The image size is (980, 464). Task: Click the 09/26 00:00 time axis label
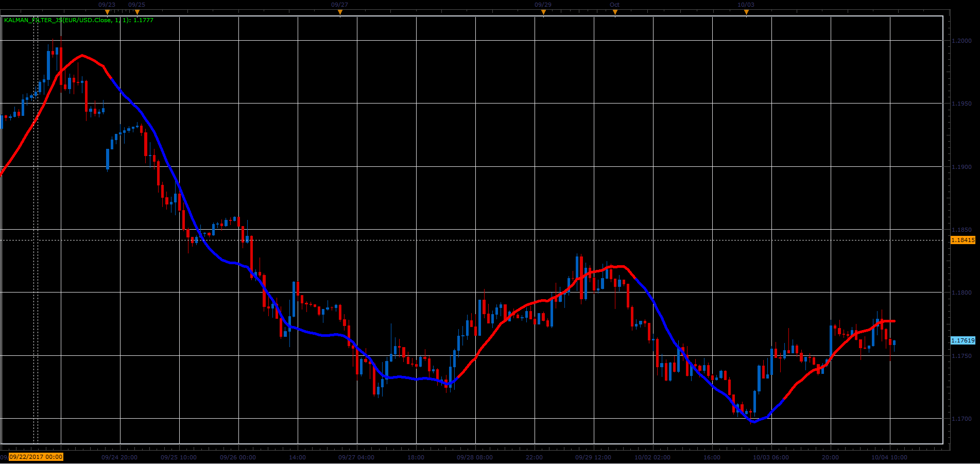click(238, 457)
